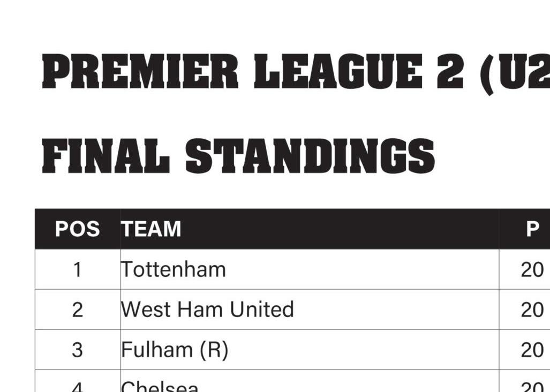Click Fulham's played value 20
Image resolution: width=550 pixels, height=392 pixels.
532,350
